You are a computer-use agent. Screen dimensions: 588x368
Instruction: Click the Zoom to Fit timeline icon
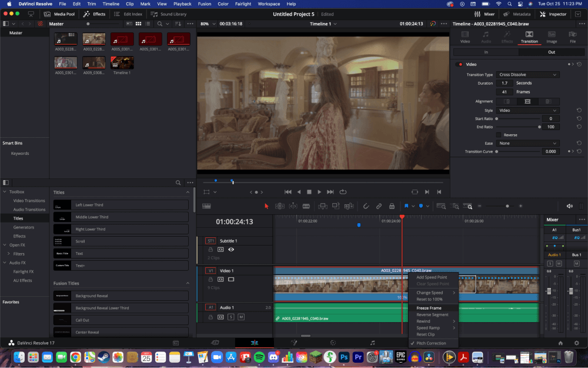441,206
